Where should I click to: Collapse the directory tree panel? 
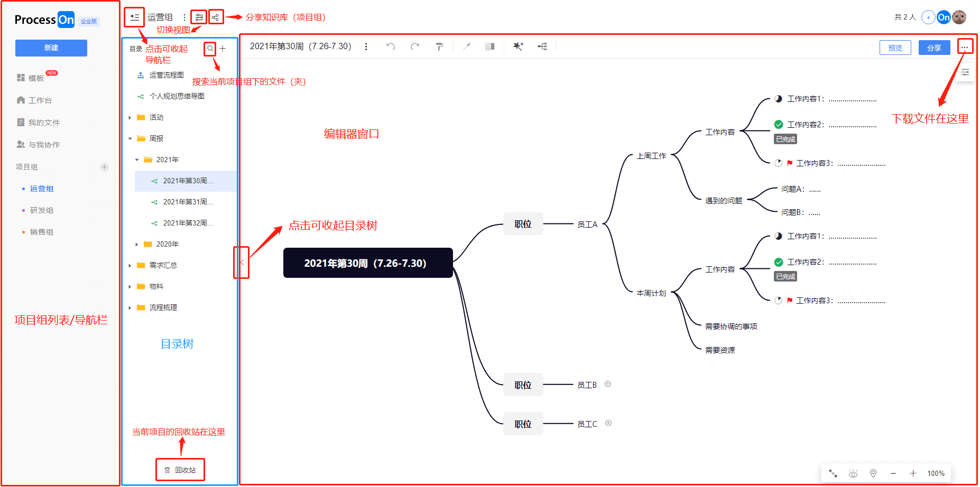(242, 263)
